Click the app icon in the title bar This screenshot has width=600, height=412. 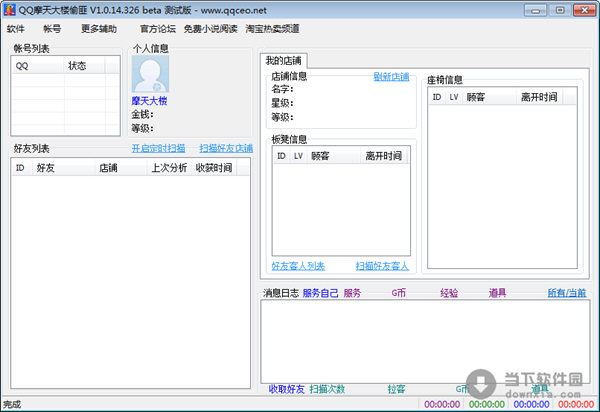pos(10,9)
